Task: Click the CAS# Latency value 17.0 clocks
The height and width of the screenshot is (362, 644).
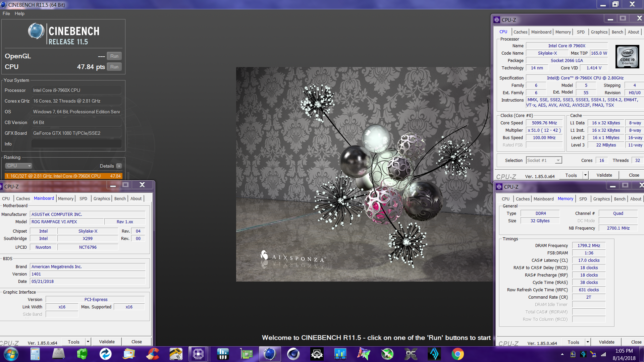Action: coord(589,260)
